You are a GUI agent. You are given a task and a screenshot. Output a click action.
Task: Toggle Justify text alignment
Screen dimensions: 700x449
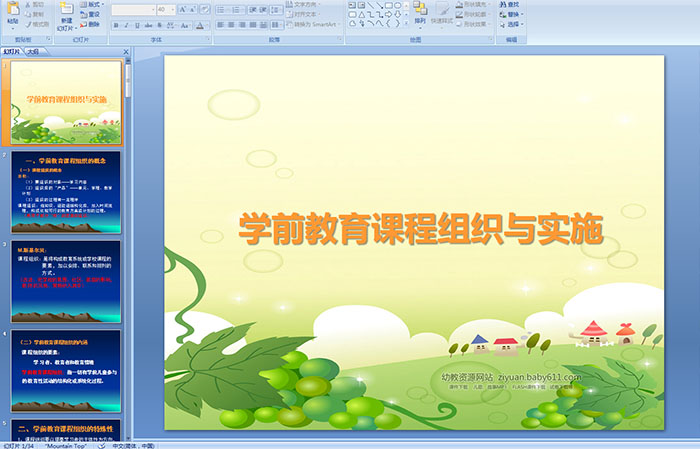point(253,25)
